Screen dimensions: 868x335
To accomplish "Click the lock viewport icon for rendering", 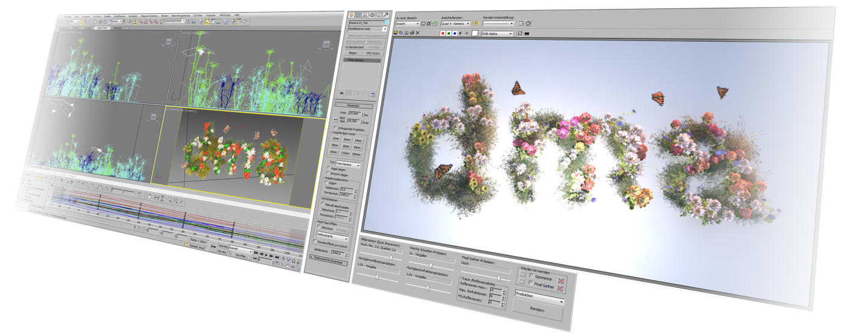I will (x=475, y=23).
